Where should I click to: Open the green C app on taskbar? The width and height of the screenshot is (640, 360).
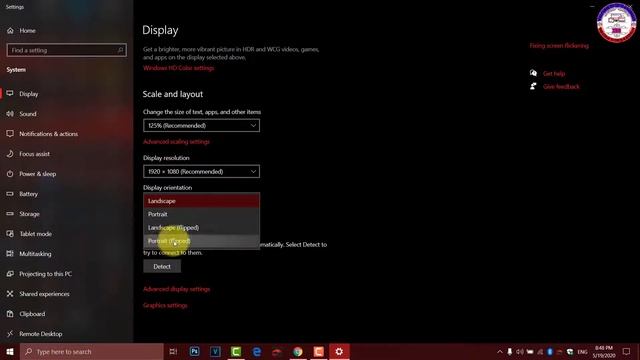(236, 351)
